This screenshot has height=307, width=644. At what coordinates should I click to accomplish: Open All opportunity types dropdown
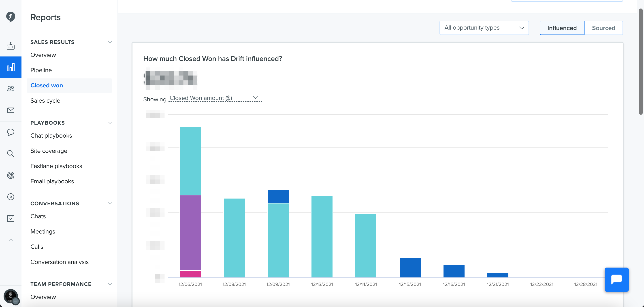(x=484, y=28)
